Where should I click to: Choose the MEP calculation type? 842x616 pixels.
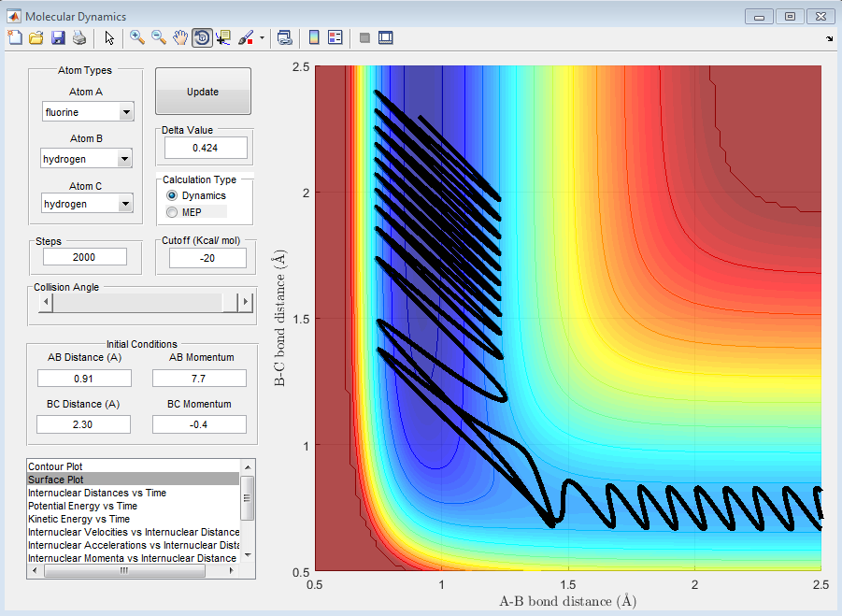pos(171,212)
